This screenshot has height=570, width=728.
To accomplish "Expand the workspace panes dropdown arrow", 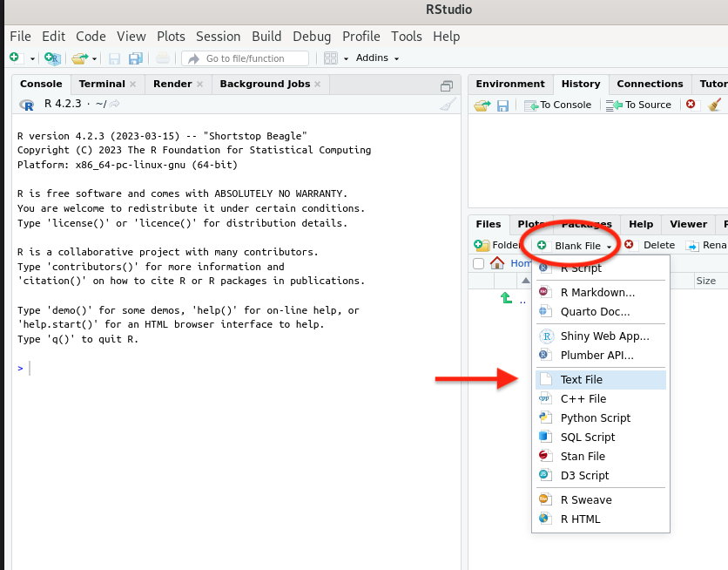I will point(346,58).
